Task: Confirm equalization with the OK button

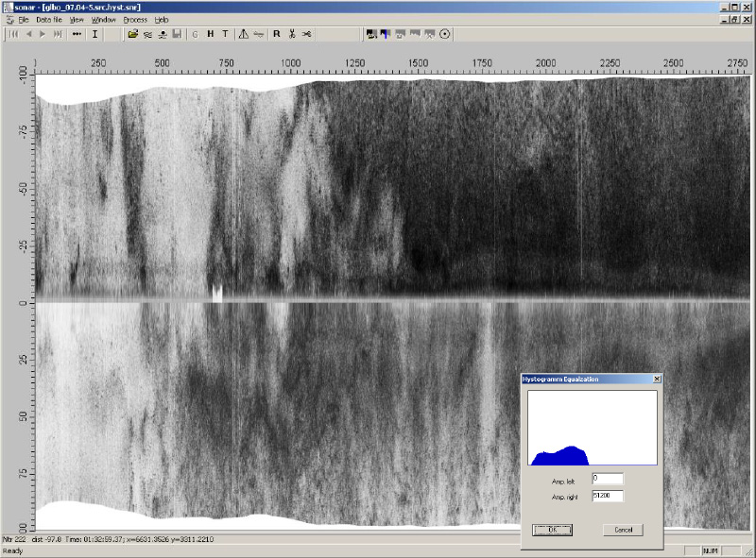Action: pyautogui.click(x=553, y=530)
